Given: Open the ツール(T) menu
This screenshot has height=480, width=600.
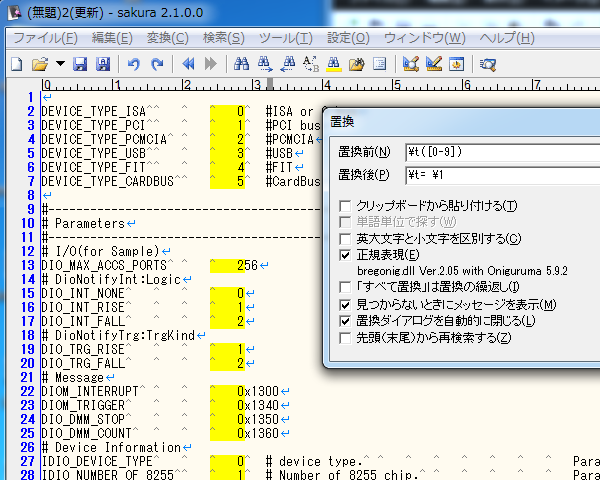Looking at the screenshot, I should point(285,38).
